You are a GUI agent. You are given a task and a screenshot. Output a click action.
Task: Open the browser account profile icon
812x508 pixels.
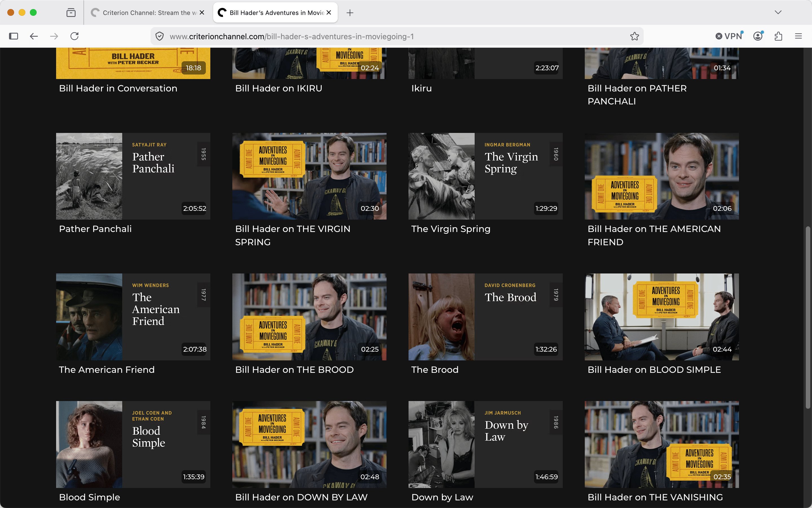tap(758, 36)
